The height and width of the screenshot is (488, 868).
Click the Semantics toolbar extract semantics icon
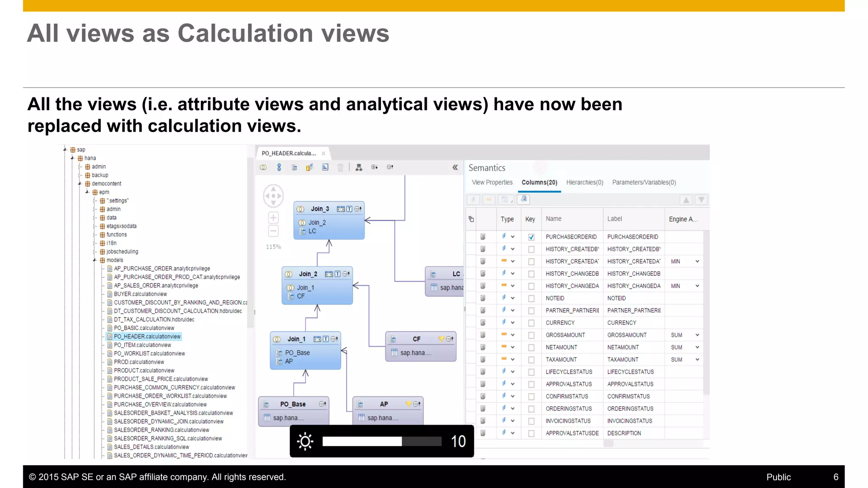pyautogui.click(x=524, y=199)
